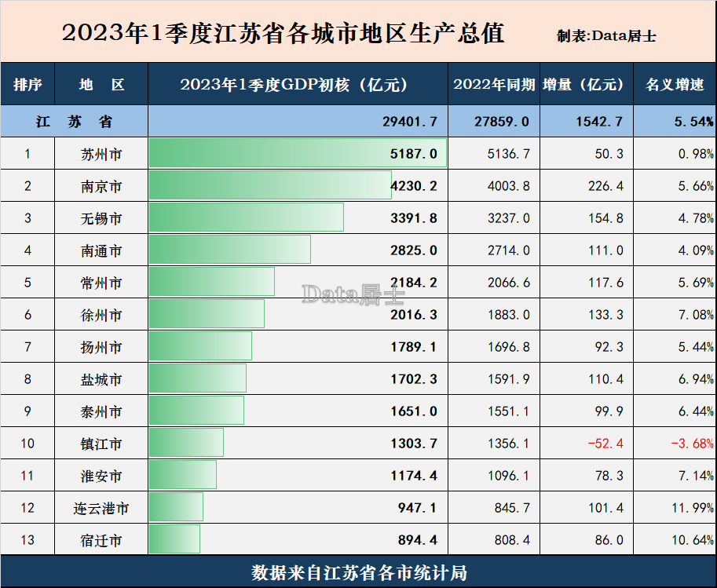Click the green GDP bar for 宿迁市
This screenshot has width=717, height=588.
coord(175,540)
